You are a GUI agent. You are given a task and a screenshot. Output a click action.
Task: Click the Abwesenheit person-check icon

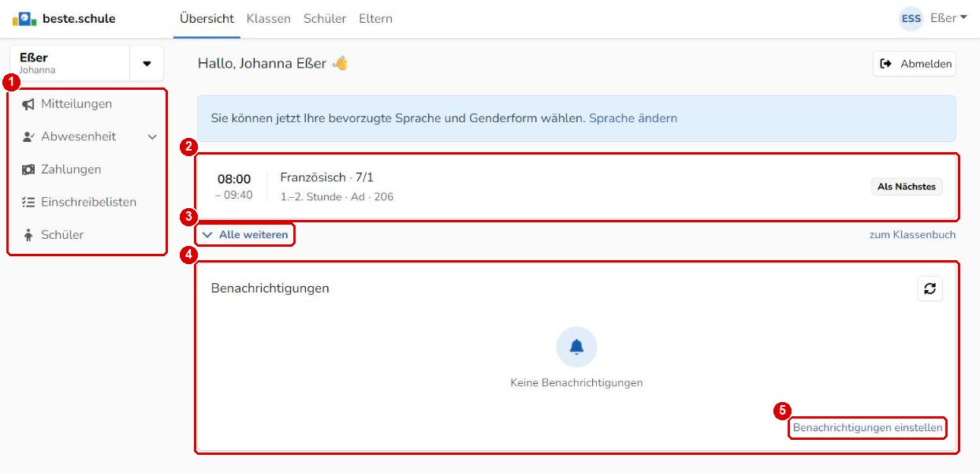pos(28,136)
